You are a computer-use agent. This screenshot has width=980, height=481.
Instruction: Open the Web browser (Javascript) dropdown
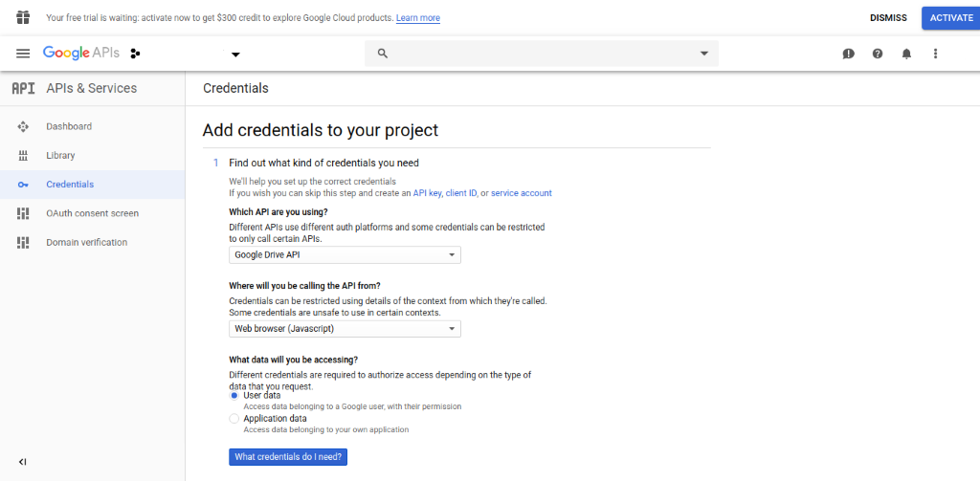pyautogui.click(x=345, y=329)
